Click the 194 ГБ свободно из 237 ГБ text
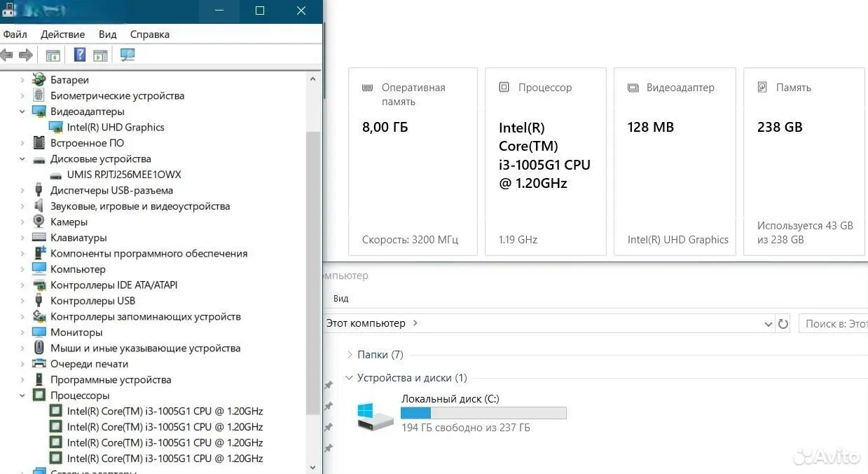The image size is (868, 474). click(466, 428)
